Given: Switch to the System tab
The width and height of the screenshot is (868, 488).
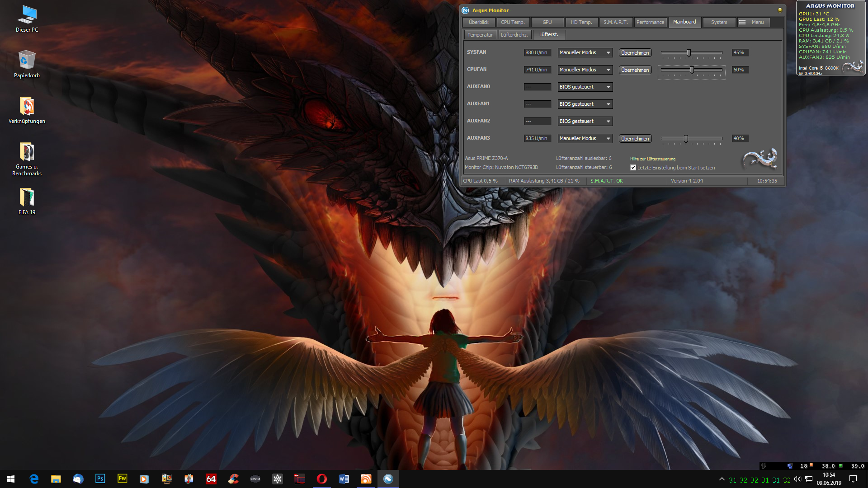Looking at the screenshot, I should (x=719, y=22).
